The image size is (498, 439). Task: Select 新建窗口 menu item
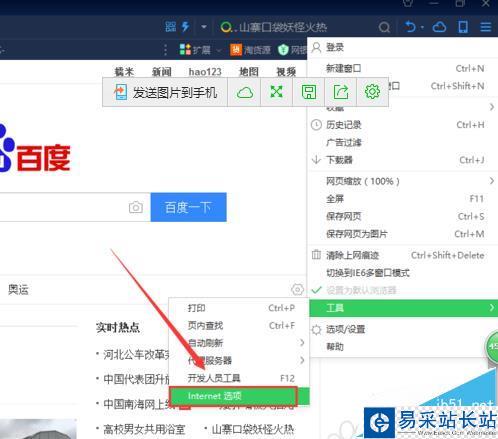[x=402, y=68]
